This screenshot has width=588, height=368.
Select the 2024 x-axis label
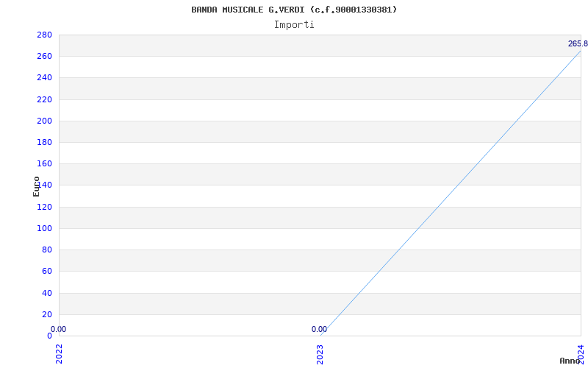(581, 353)
